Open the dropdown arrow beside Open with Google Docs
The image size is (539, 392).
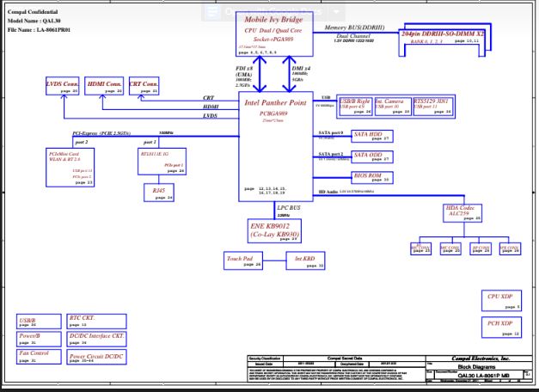tap(336, 12)
